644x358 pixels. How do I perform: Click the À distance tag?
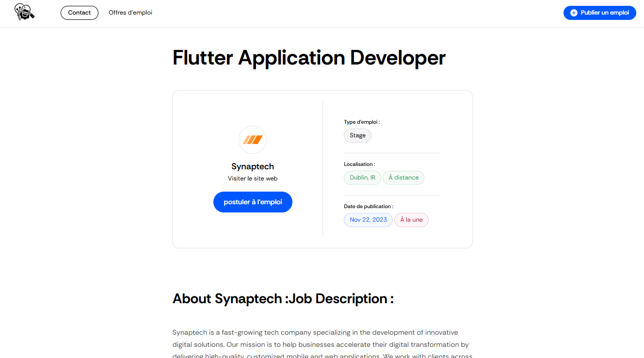(x=403, y=178)
